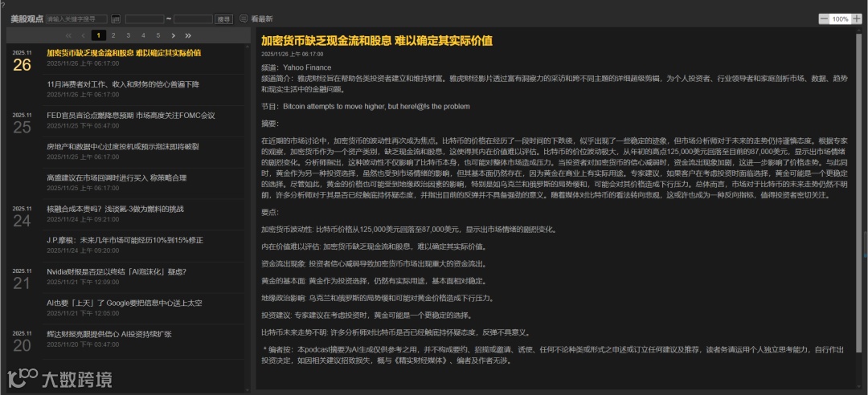868x395 pixels.
Task: Click the 地缘政治影响 key point line
Action: (377, 298)
